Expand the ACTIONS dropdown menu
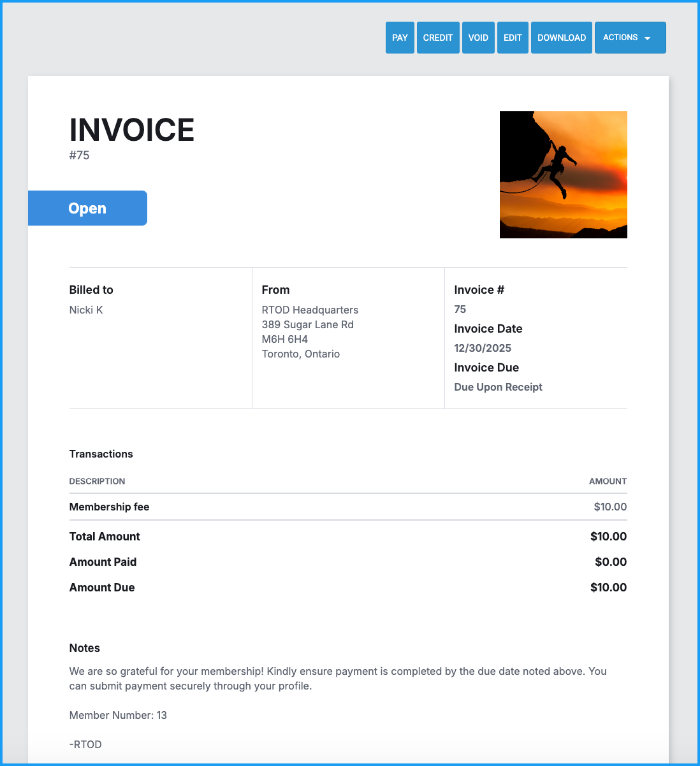The height and width of the screenshot is (766, 700). coord(630,38)
